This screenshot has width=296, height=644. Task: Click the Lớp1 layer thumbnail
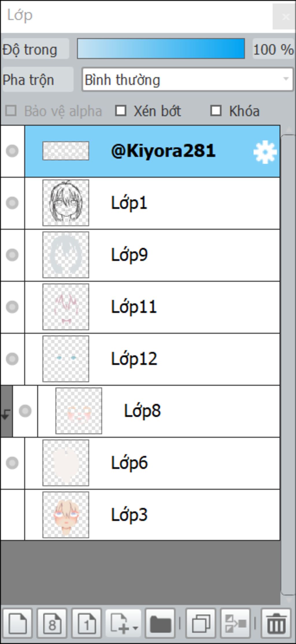click(66, 203)
